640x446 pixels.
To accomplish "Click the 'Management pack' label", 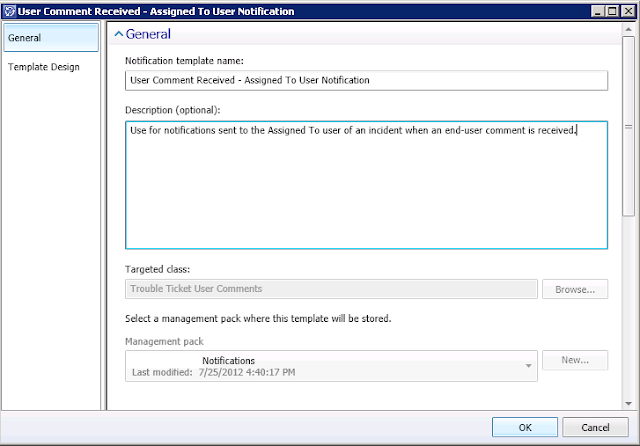I will pyautogui.click(x=164, y=342).
